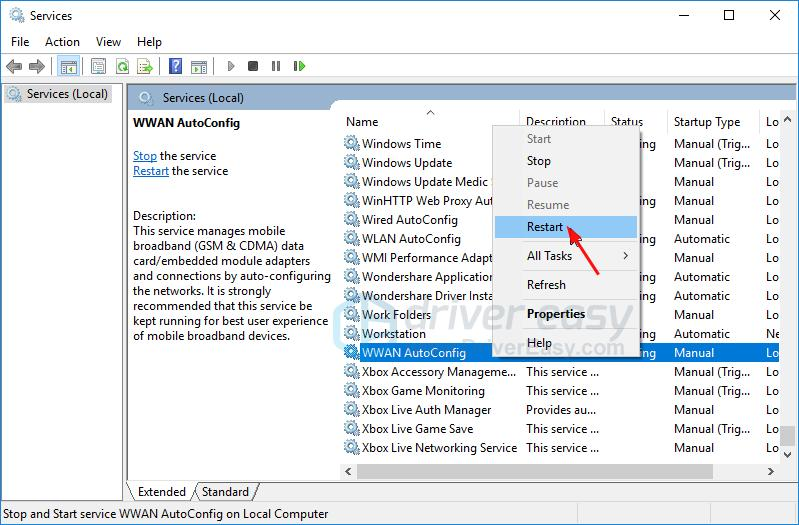Click the Restart Service toolbar icon
This screenshot has width=799, height=525.
299,66
